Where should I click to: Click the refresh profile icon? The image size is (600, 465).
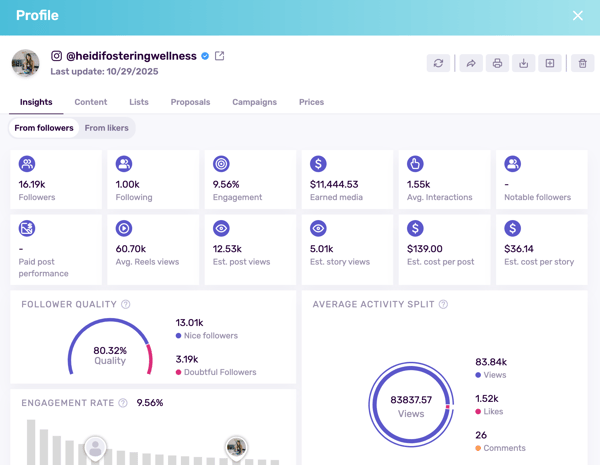(438, 63)
